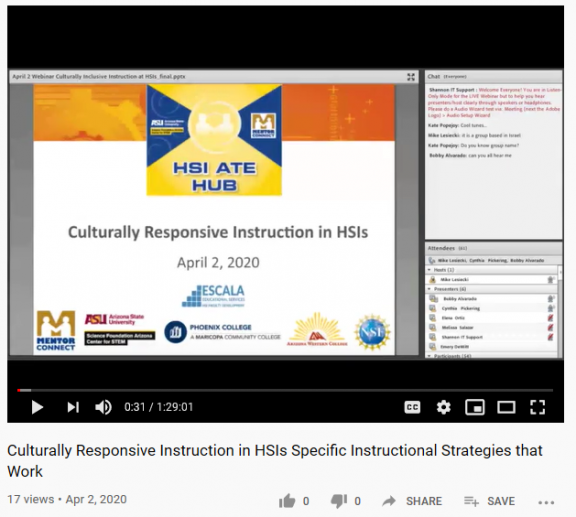Click the Attendees panel header
This screenshot has width=576, height=517.
[x=493, y=248]
